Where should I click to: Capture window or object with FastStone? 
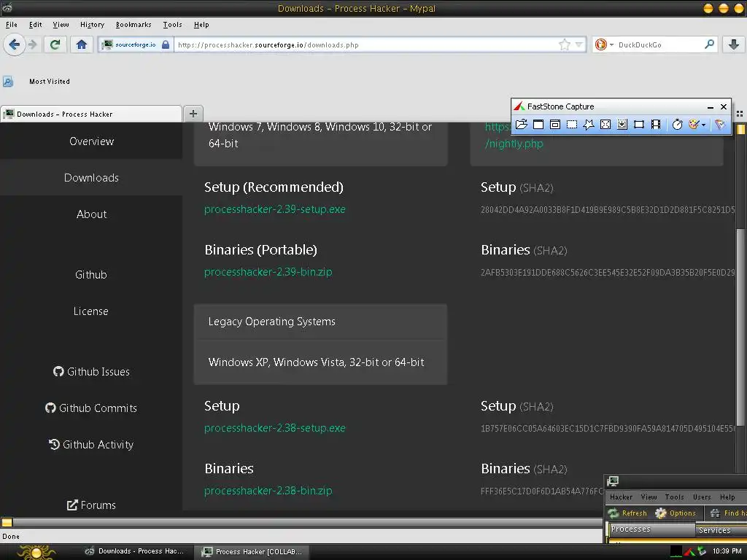click(x=555, y=124)
